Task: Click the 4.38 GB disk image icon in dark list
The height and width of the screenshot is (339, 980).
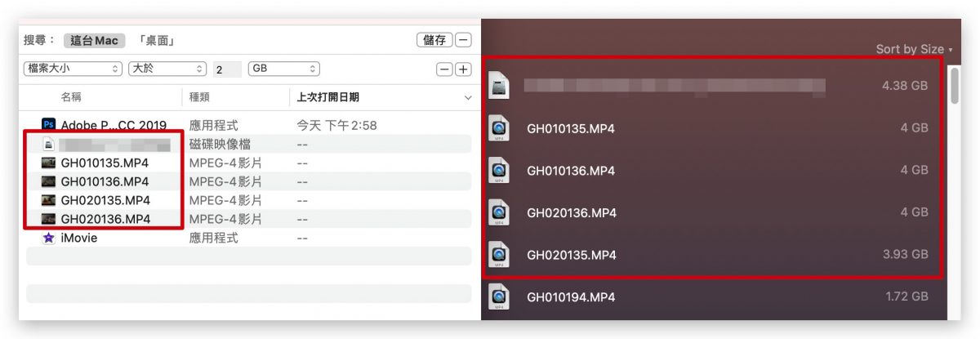Action: coord(499,85)
